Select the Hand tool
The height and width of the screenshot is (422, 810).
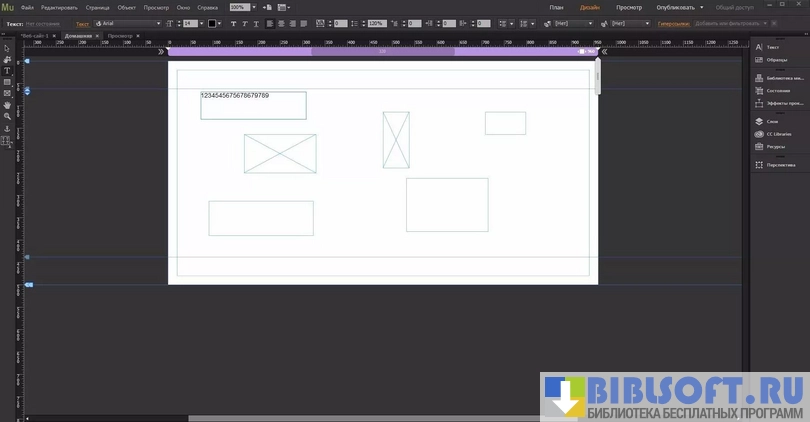(x=7, y=105)
